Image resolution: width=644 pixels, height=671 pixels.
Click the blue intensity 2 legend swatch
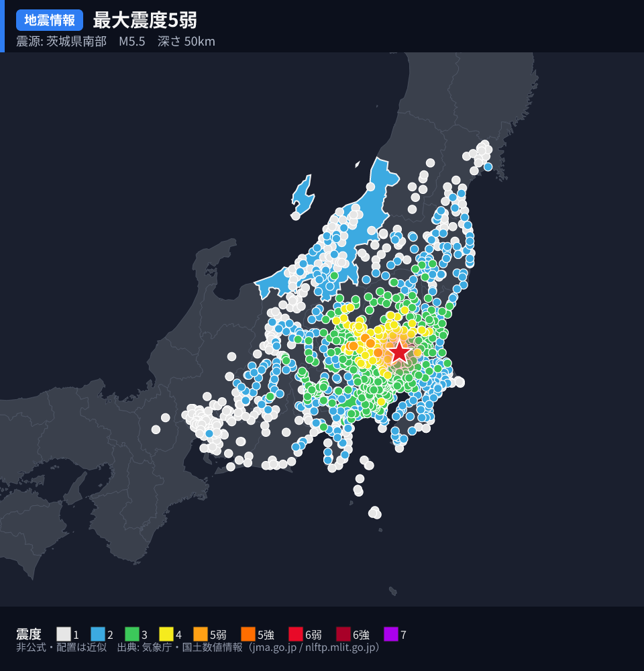98,634
